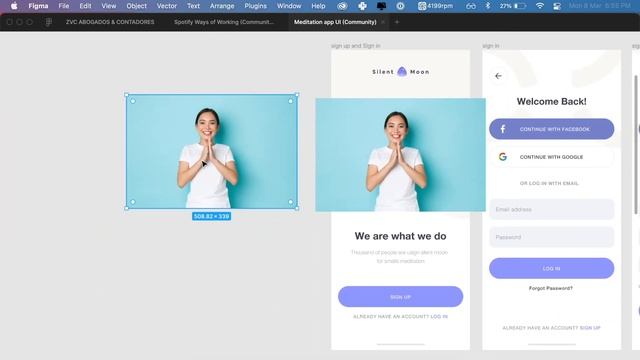Open the Control Center icon
This screenshot has width=640, height=360.
coord(557,6)
